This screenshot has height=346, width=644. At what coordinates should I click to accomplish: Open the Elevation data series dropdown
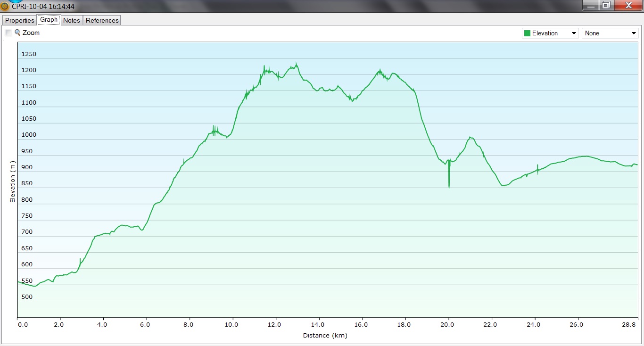pos(550,33)
